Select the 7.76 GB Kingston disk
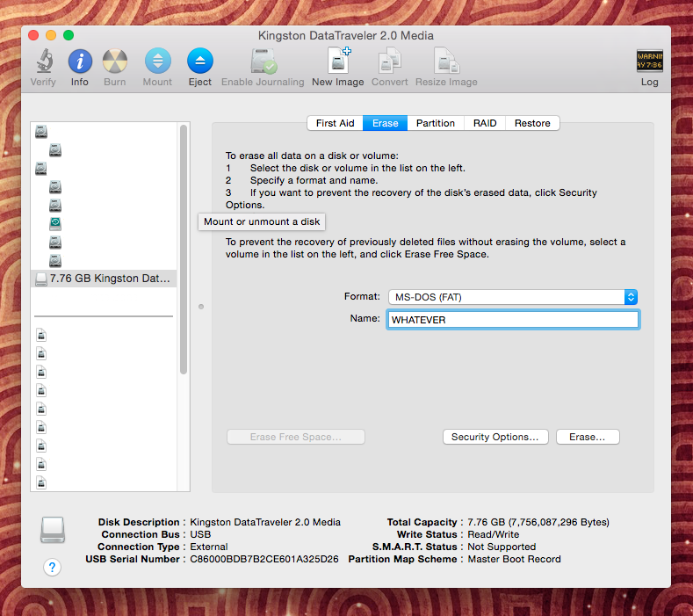The image size is (693, 616). click(x=104, y=279)
